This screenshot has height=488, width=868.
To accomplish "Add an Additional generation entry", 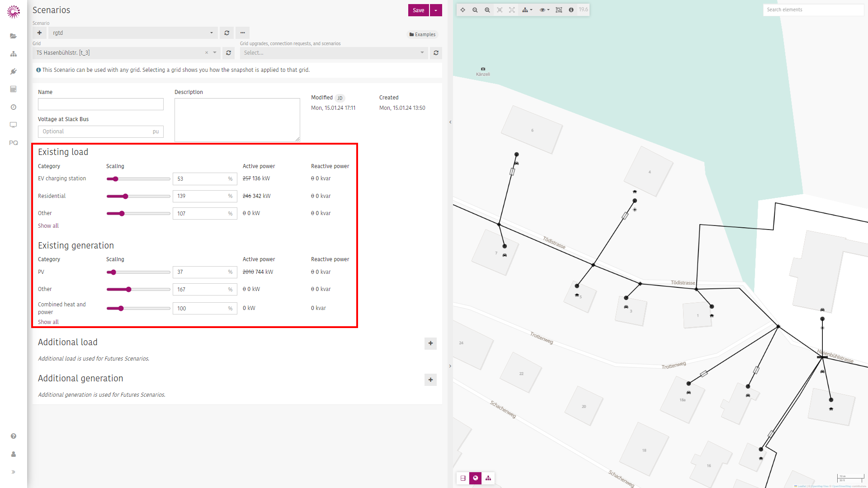I will pyautogui.click(x=430, y=380).
